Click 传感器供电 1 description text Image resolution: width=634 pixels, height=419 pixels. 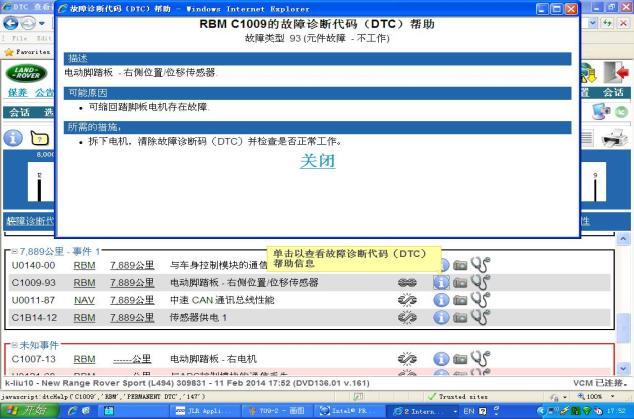[x=199, y=317]
